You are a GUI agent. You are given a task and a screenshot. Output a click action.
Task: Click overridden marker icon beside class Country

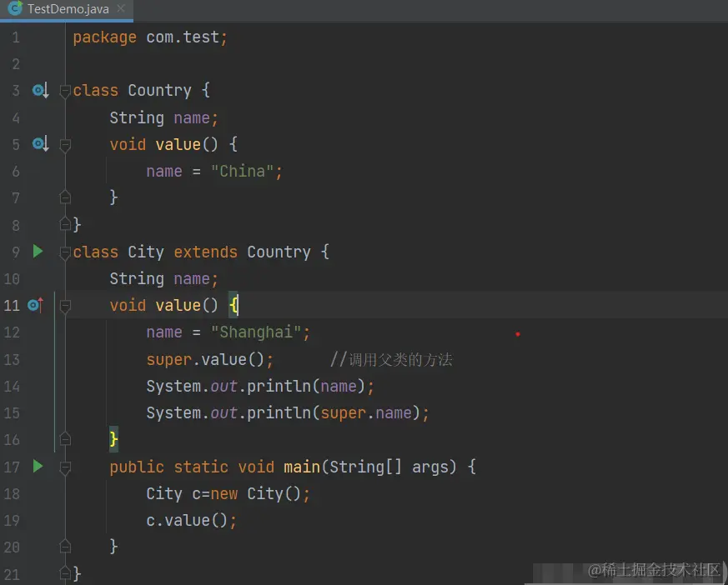[38, 90]
